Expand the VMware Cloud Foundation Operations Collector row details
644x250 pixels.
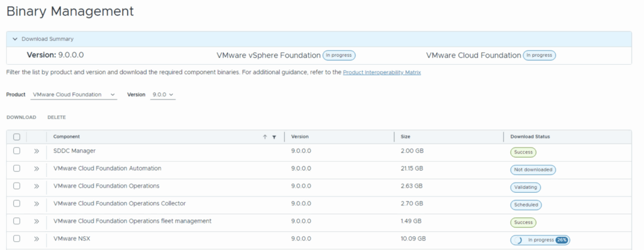[x=36, y=203]
